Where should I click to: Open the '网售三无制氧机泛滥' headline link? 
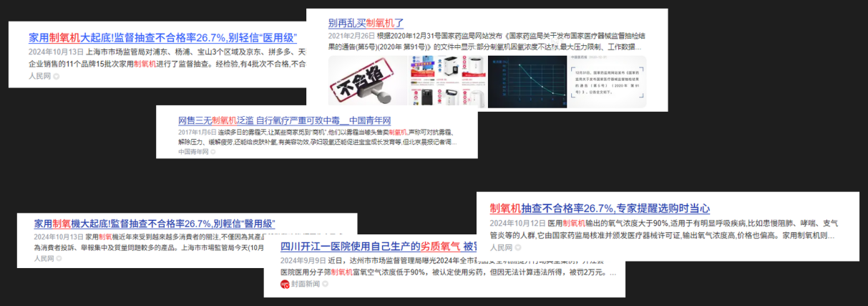[x=285, y=120]
